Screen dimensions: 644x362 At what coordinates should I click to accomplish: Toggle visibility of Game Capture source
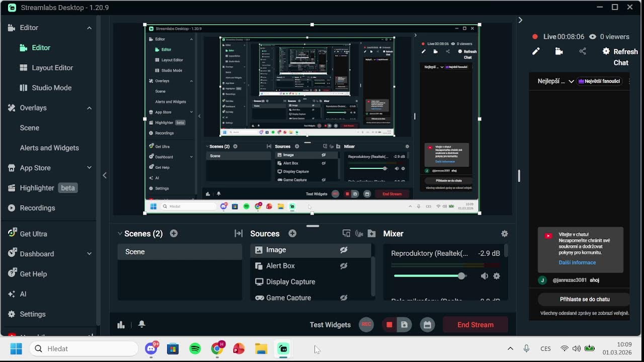click(344, 298)
